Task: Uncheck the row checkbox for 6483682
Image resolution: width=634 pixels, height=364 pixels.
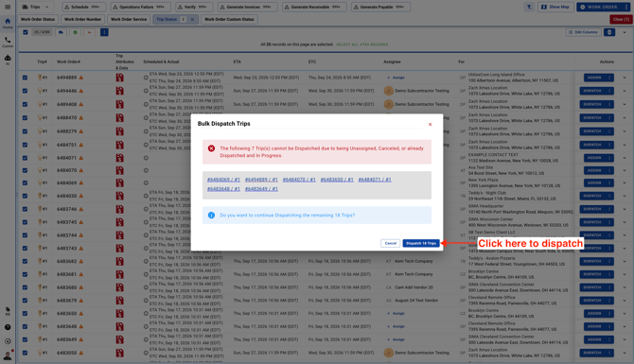Action: coord(25,261)
